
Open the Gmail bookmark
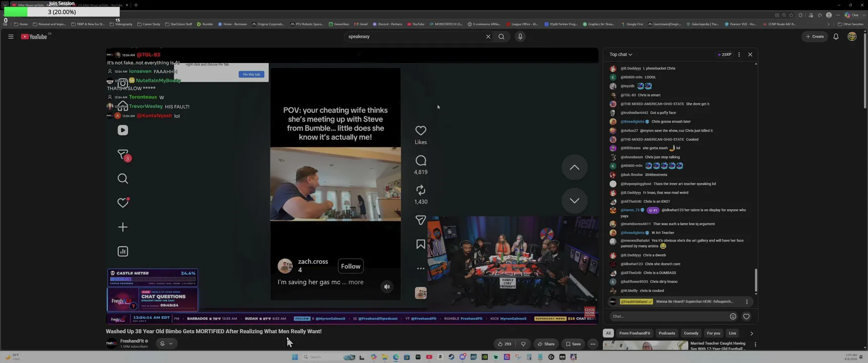pyautogui.click(x=360, y=24)
